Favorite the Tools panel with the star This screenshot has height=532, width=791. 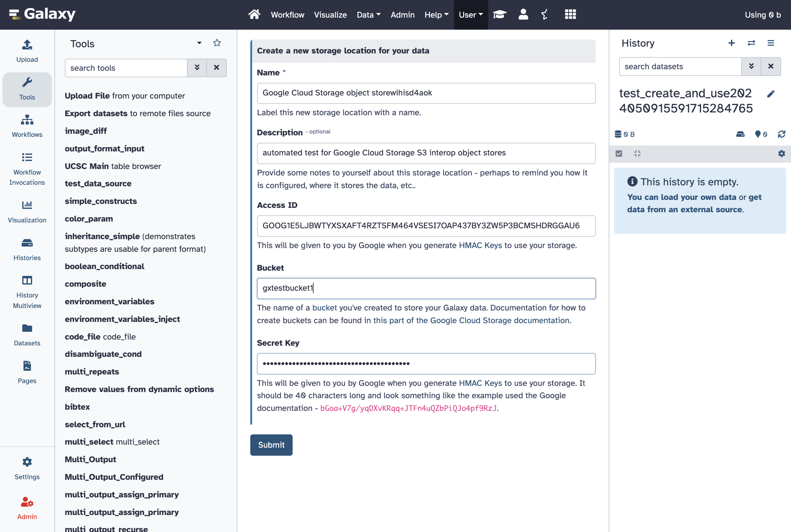point(217,43)
